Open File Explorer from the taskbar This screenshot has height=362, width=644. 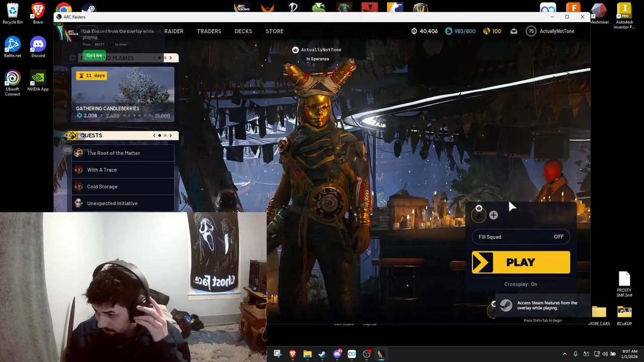click(x=307, y=354)
